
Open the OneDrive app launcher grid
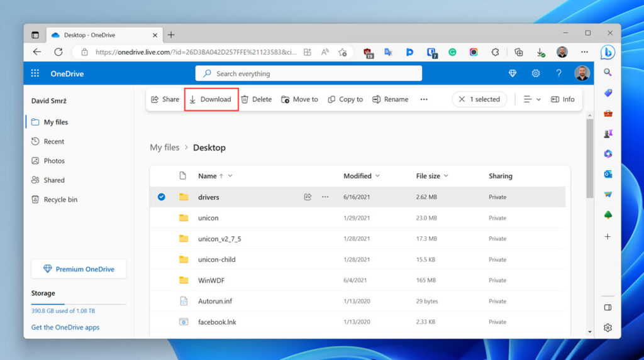point(35,74)
